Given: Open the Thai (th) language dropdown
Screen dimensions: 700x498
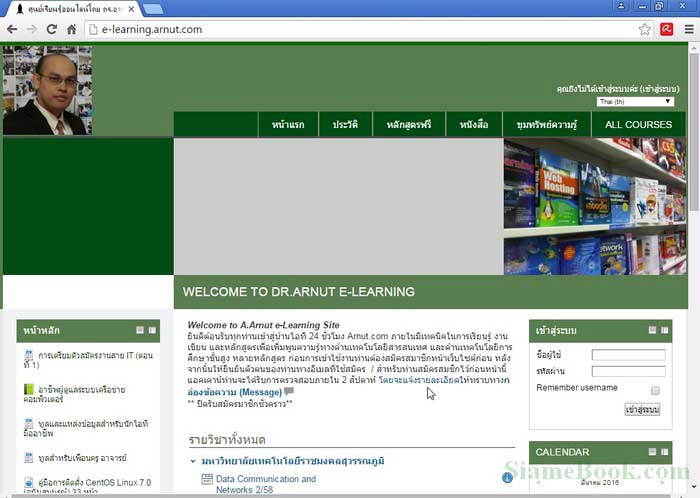Looking at the screenshot, I should [x=635, y=102].
